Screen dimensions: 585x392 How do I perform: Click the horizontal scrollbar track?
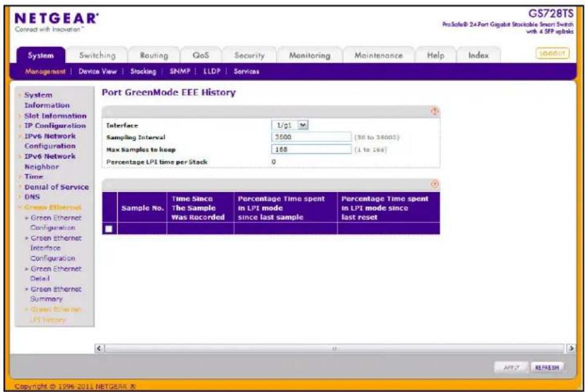tap(334, 348)
